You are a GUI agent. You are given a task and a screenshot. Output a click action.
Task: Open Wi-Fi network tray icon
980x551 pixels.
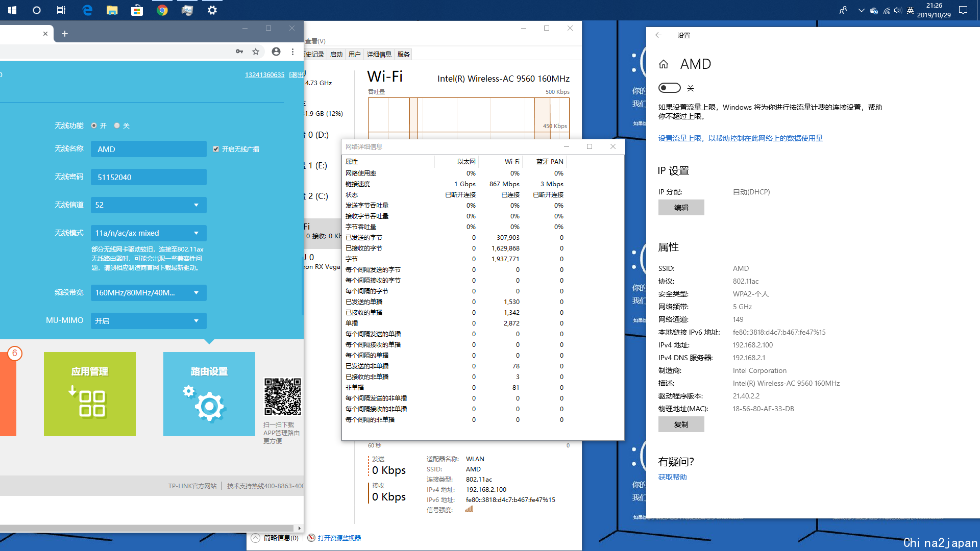pyautogui.click(x=887, y=10)
